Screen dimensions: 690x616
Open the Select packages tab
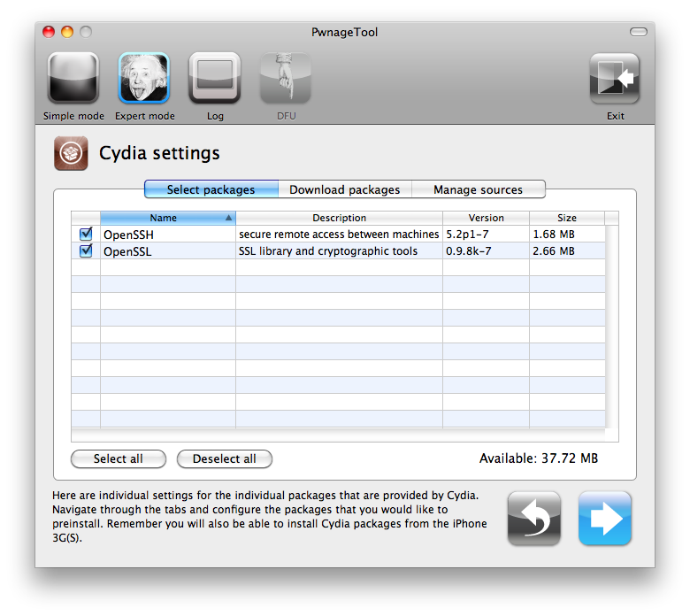(x=211, y=189)
